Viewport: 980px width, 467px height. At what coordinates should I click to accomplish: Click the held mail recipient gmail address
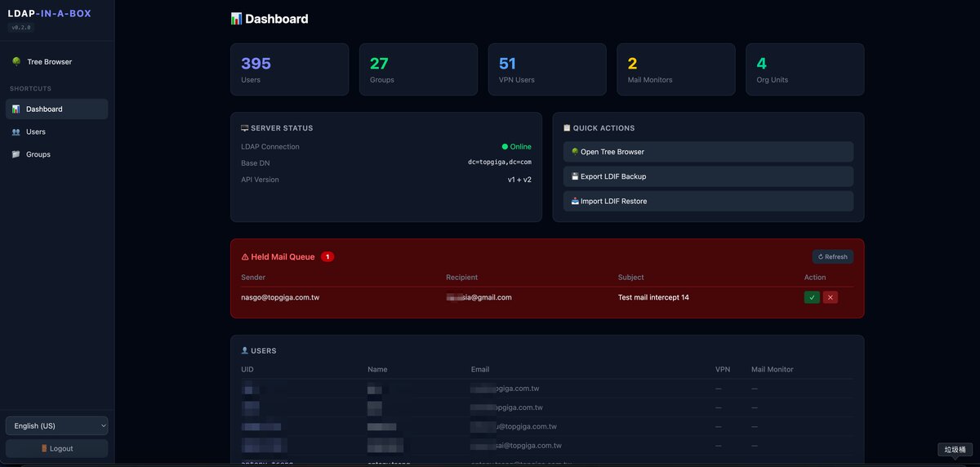click(479, 297)
